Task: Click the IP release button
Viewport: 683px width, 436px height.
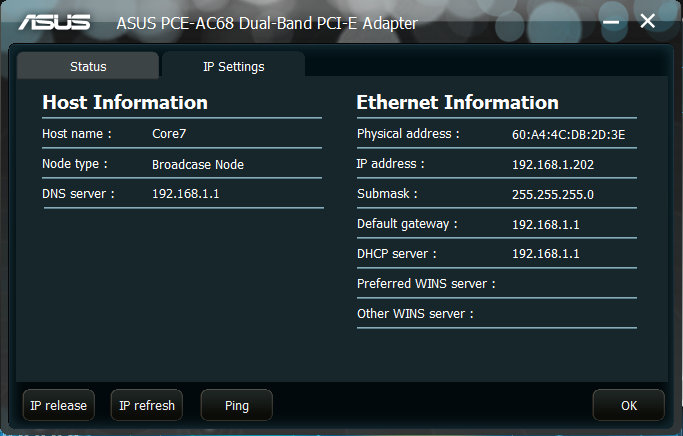Action: point(58,405)
